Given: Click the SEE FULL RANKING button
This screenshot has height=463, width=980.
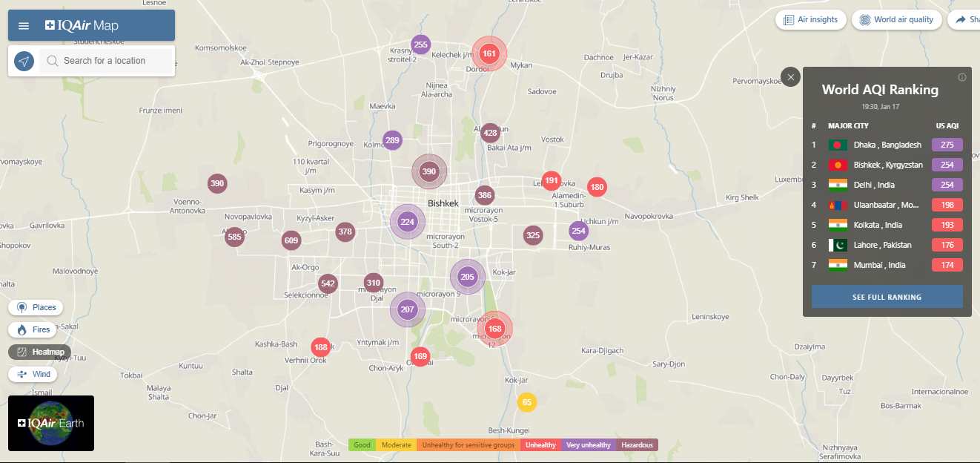Looking at the screenshot, I should [887, 297].
